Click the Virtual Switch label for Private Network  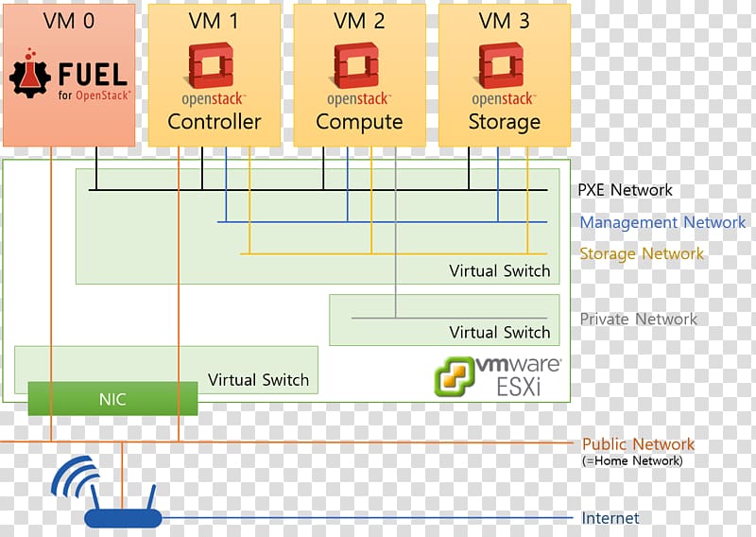(500, 333)
